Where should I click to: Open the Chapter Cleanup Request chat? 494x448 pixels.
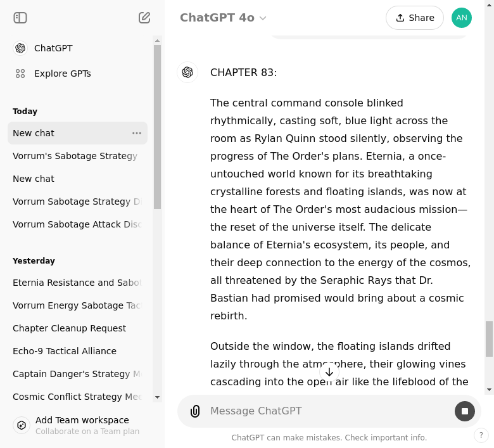pos(70,328)
